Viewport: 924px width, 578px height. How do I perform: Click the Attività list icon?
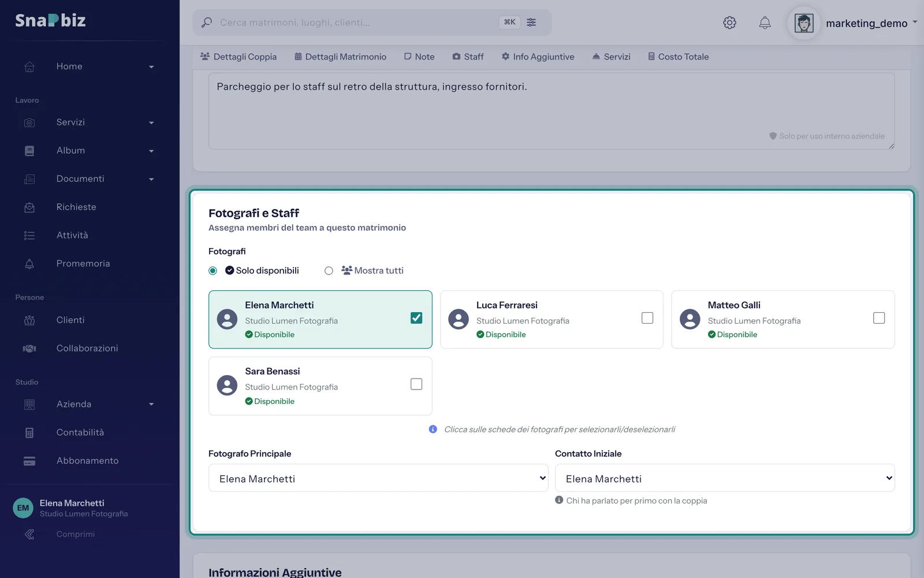pyautogui.click(x=29, y=235)
